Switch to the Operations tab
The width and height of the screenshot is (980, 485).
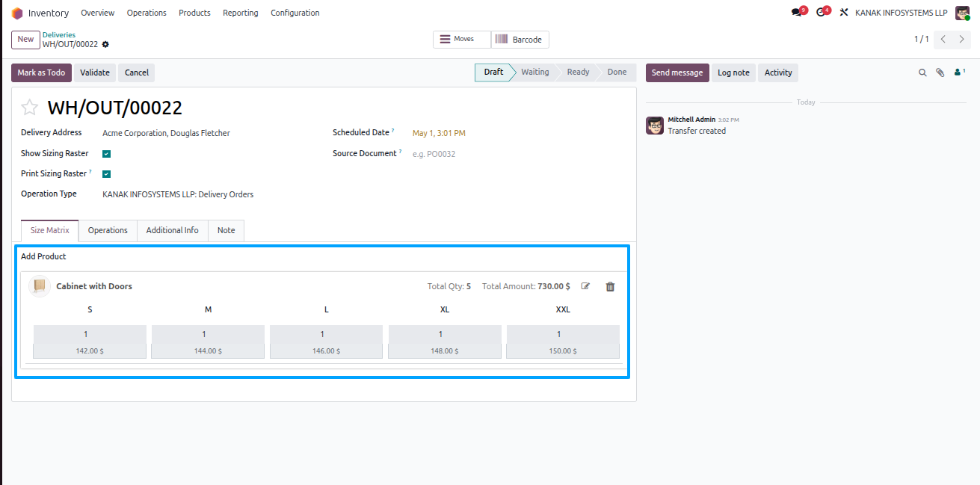pyautogui.click(x=108, y=230)
